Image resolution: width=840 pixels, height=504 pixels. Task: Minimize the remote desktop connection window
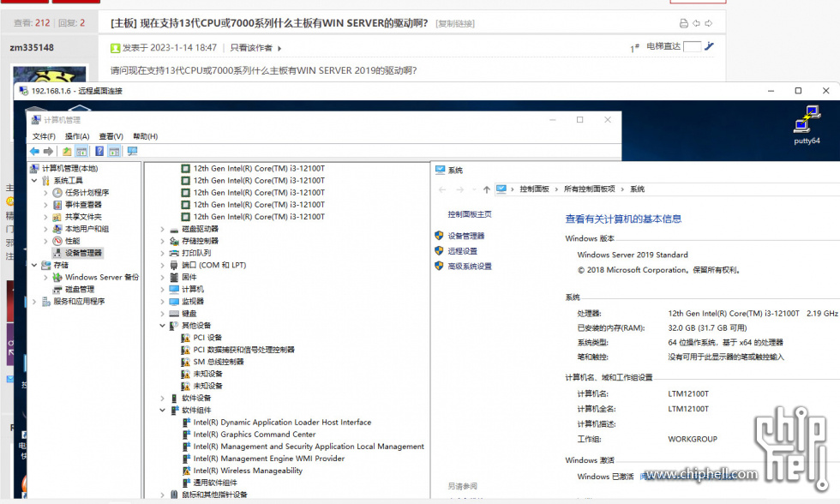coord(771,91)
